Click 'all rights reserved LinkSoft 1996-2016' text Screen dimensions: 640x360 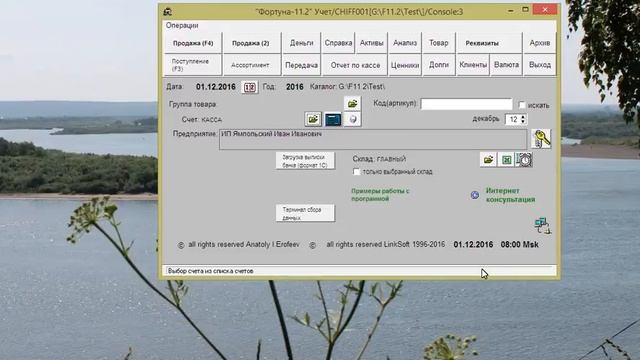(x=385, y=244)
